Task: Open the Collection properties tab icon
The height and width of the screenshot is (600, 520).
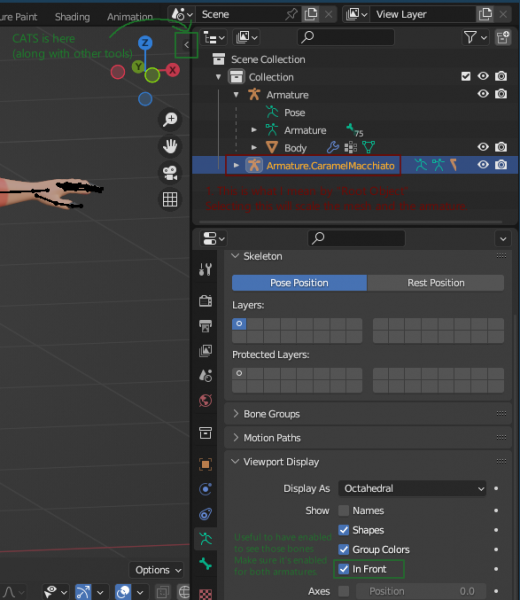Action: coord(205,433)
